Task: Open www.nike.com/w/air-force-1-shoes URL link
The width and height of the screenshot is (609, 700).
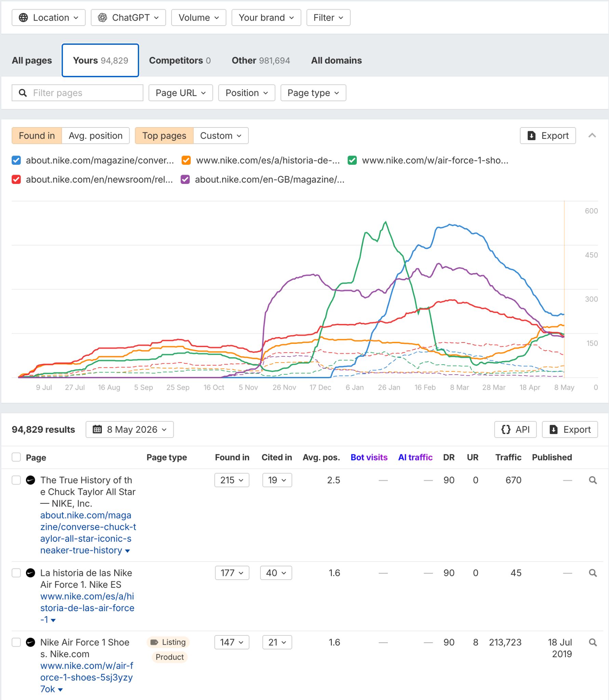Action: (x=86, y=677)
